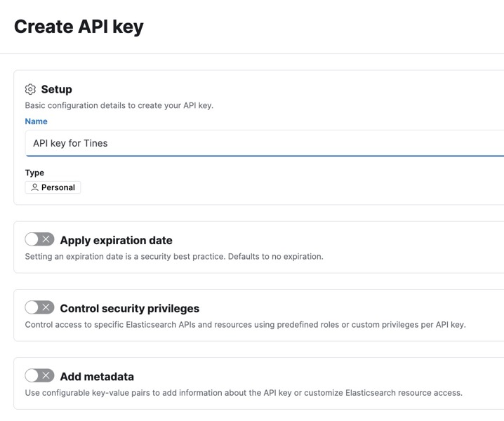Click the "Create API key" page heading
The width and height of the screenshot is (504, 421).
79,27
